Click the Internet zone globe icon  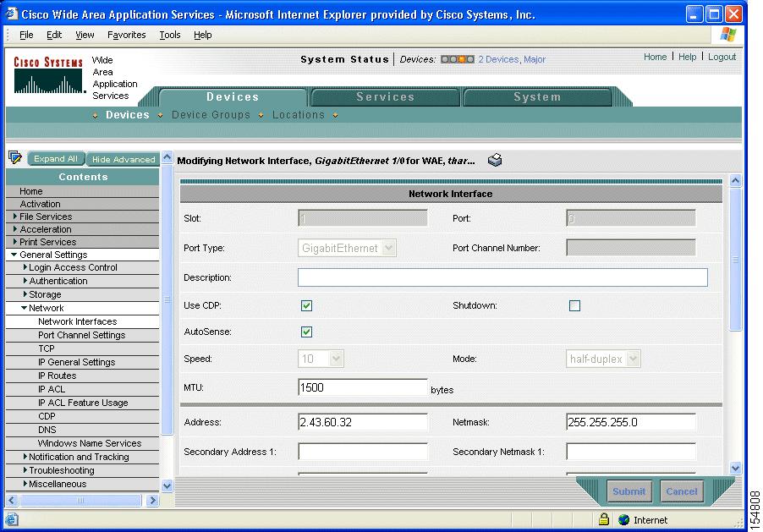[x=623, y=520]
